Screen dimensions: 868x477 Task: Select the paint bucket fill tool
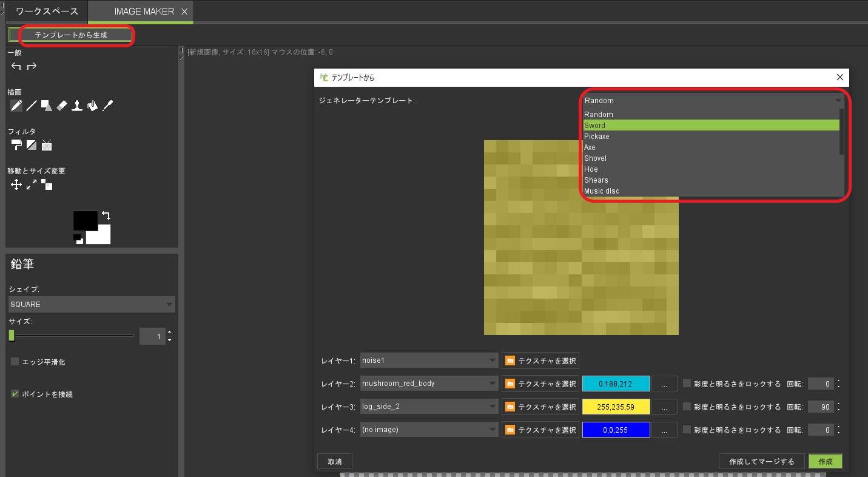(92, 106)
